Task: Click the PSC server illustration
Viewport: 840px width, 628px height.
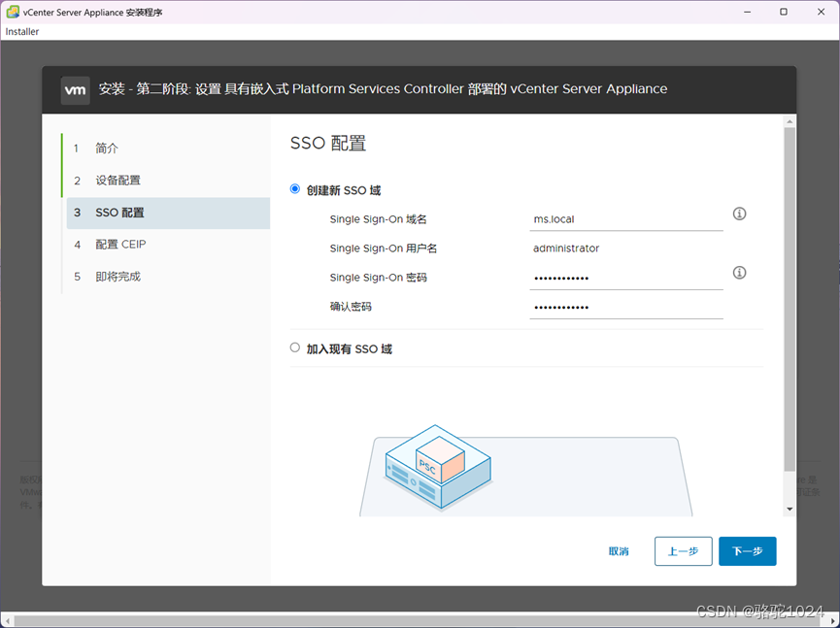Action: coord(438,467)
